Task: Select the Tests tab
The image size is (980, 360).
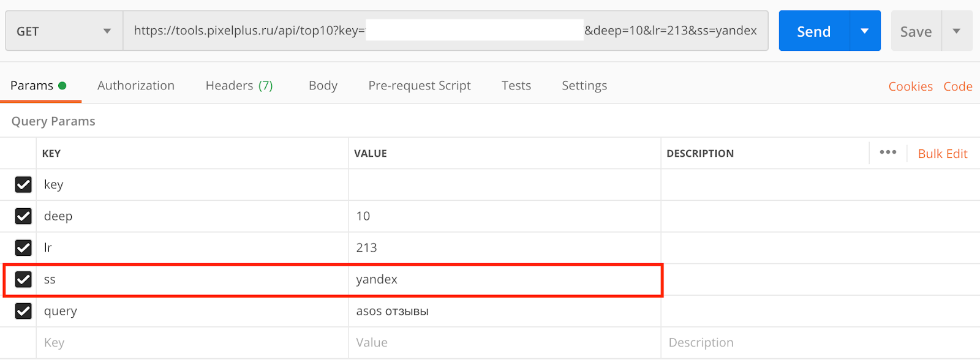Action: coord(516,86)
